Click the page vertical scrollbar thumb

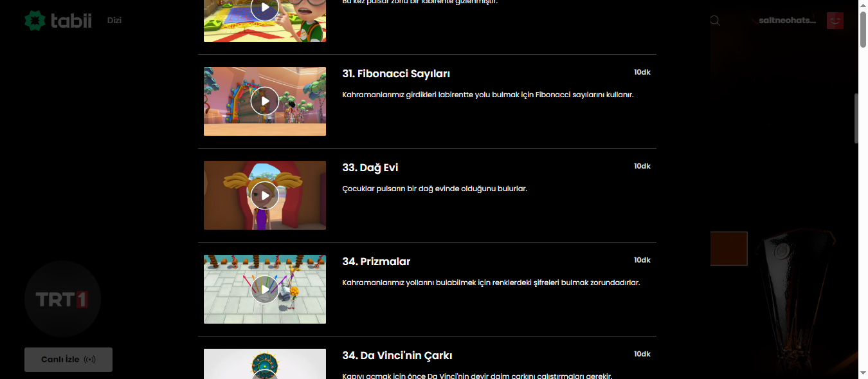point(863,119)
